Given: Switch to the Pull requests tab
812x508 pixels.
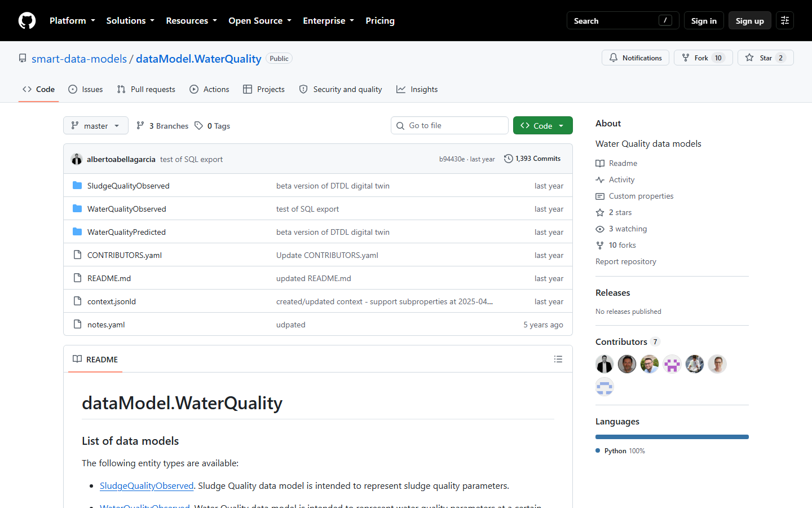Looking at the screenshot, I should (146, 89).
